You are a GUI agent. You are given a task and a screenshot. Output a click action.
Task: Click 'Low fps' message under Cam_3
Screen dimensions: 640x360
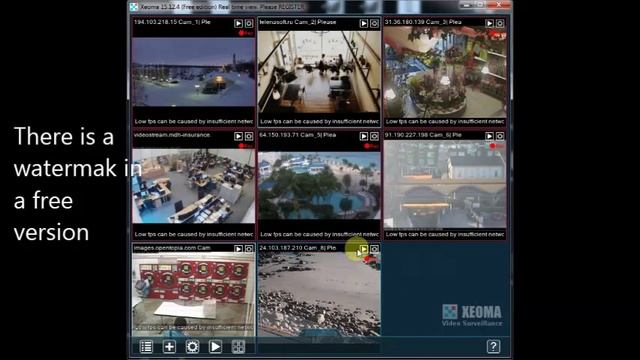[x=445, y=122]
